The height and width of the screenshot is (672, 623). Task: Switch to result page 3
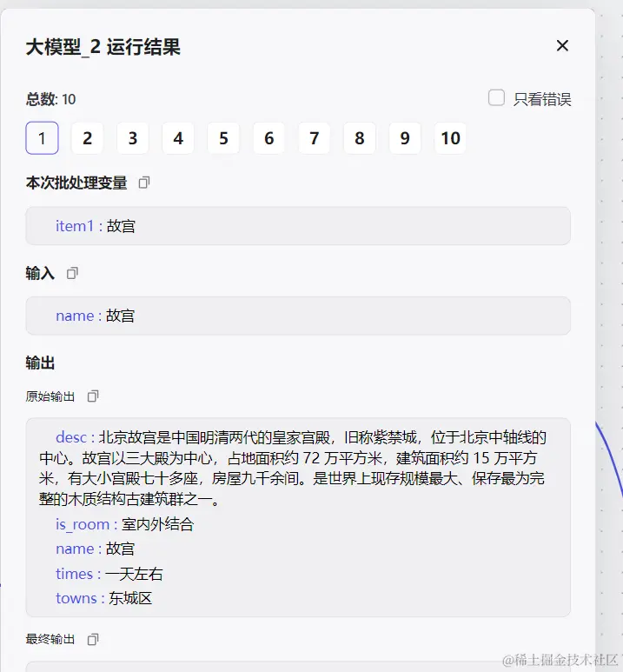point(133,138)
